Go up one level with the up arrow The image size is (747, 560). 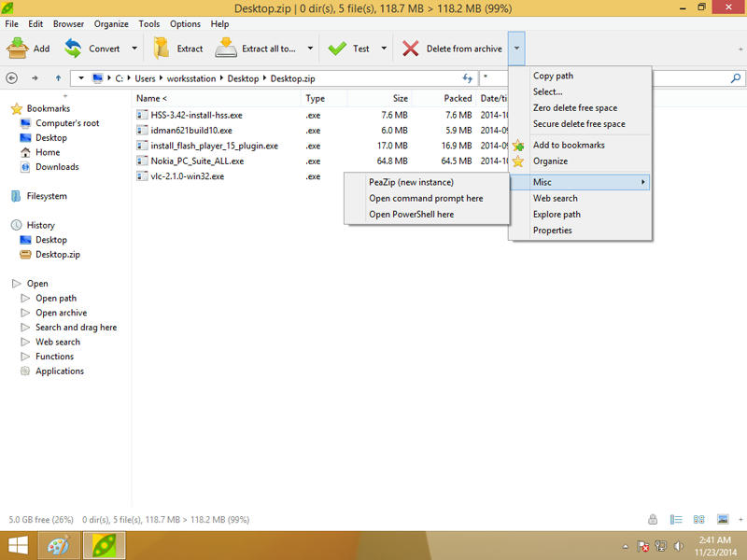[58, 78]
